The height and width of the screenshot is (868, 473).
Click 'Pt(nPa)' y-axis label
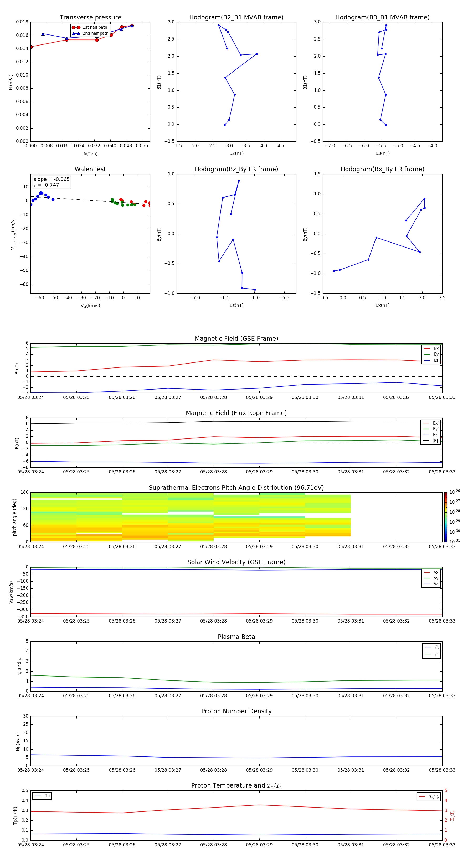[11, 82]
